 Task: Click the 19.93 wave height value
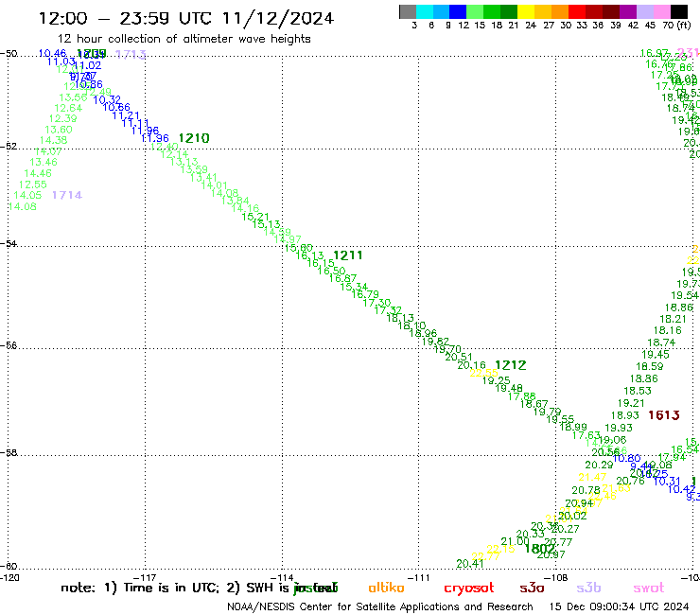click(x=619, y=428)
